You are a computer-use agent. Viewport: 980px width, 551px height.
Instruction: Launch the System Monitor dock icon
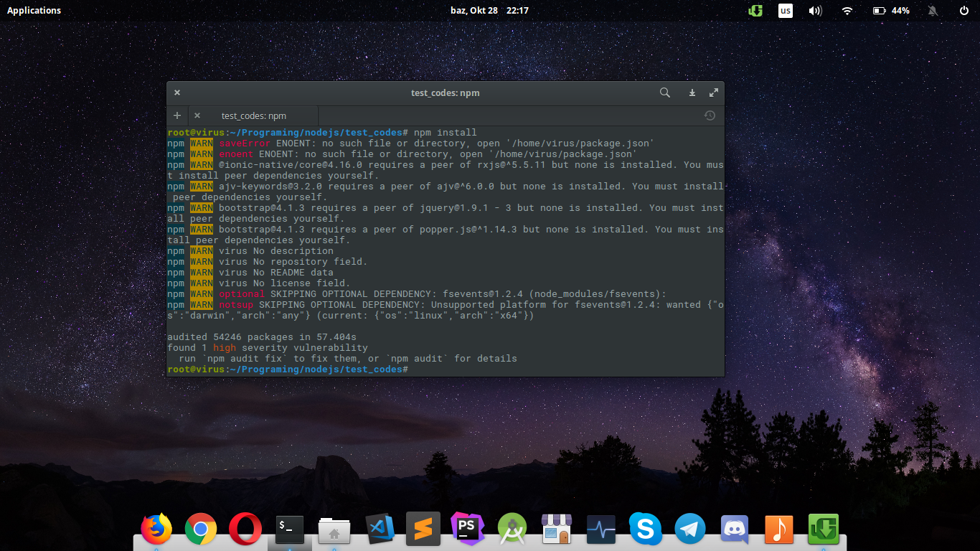[x=601, y=529]
